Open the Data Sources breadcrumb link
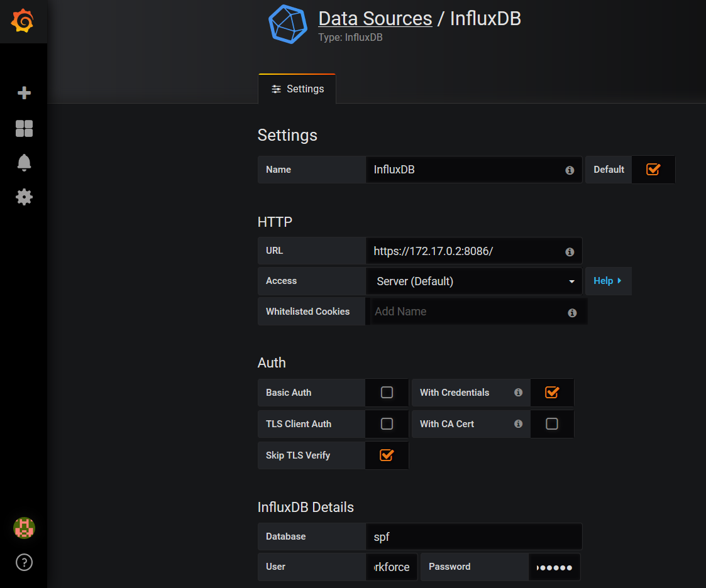Screen dimensions: 706x588 click(x=375, y=18)
